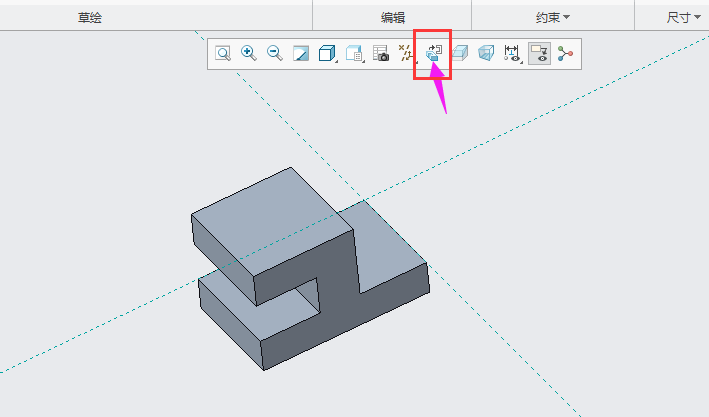Select the 编辑 ribbon group label
This screenshot has width=709, height=417.
point(393,17)
